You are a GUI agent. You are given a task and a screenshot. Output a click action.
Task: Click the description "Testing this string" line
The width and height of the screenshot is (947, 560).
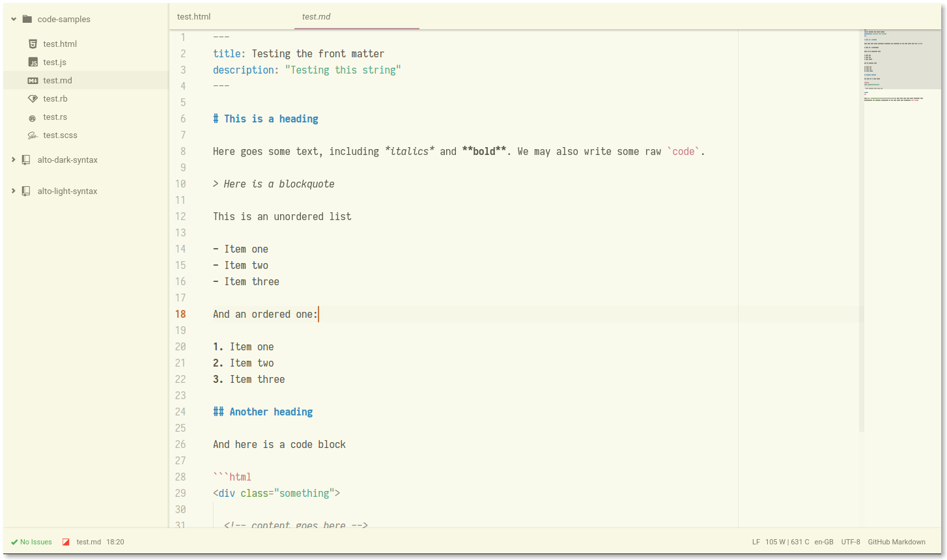pyautogui.click(x=307, y=70)
